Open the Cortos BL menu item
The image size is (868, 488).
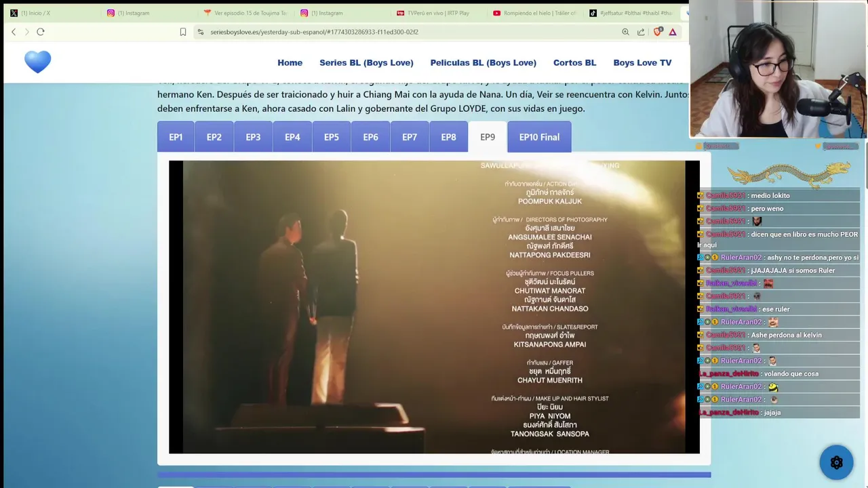click(x=575, y=62)
